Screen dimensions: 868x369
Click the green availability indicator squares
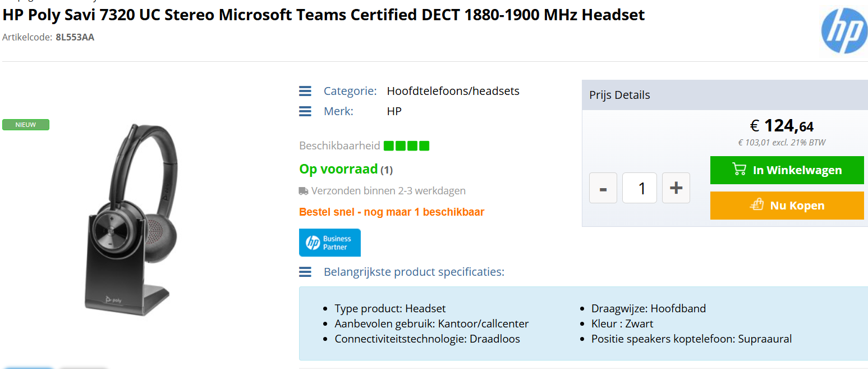pyautogui.click(x=407, y=146)
